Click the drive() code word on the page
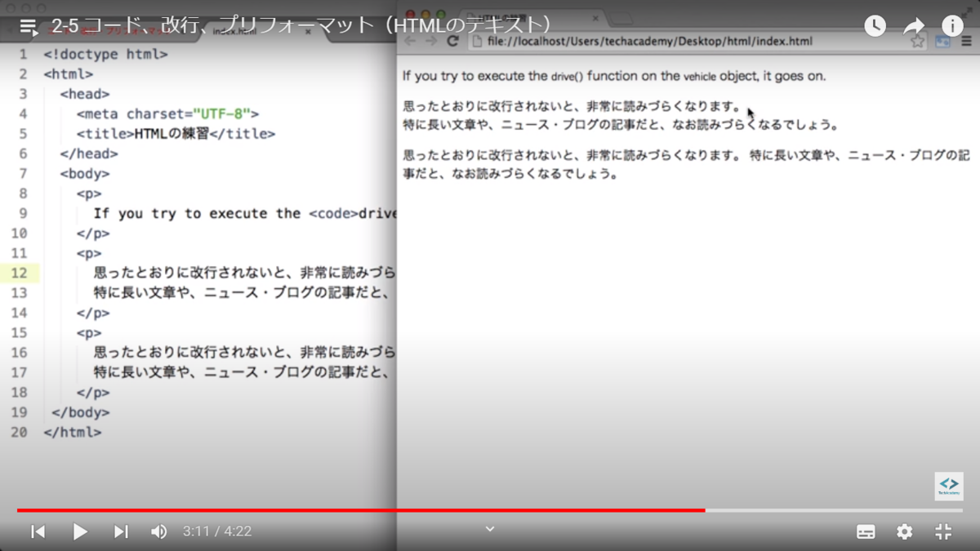 [567, 77]
